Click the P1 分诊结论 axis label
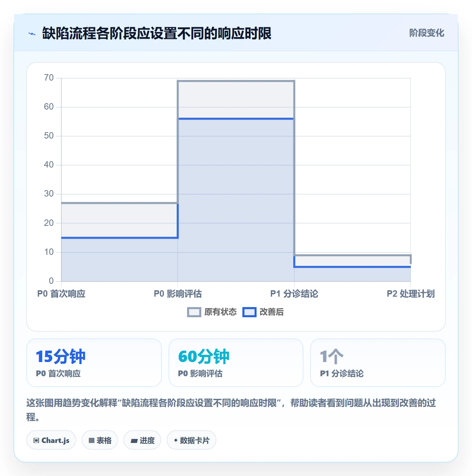This screenshot has width=472, height=476. click(x=294, y=294)
